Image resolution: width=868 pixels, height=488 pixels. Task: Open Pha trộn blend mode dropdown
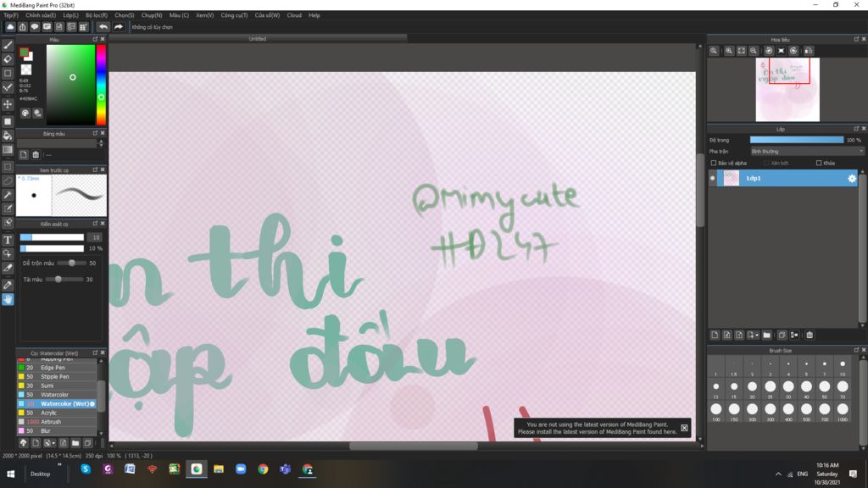(x=807, y=151)
